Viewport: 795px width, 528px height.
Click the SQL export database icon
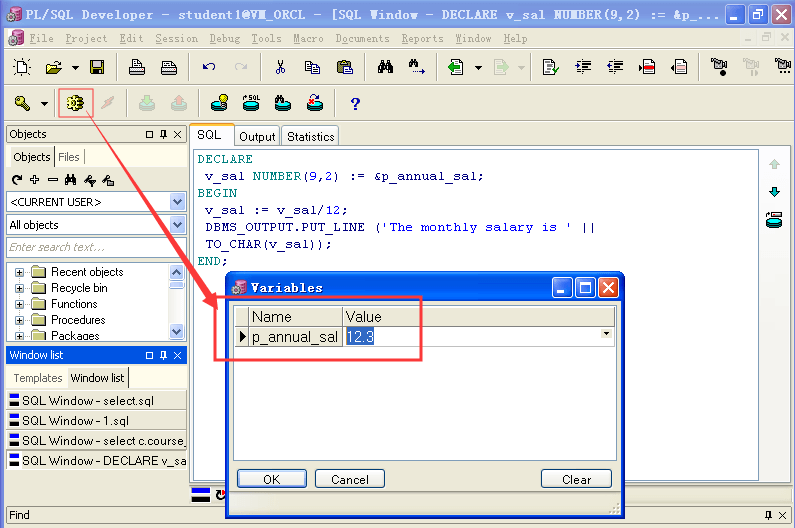click(x=251, y=103)
